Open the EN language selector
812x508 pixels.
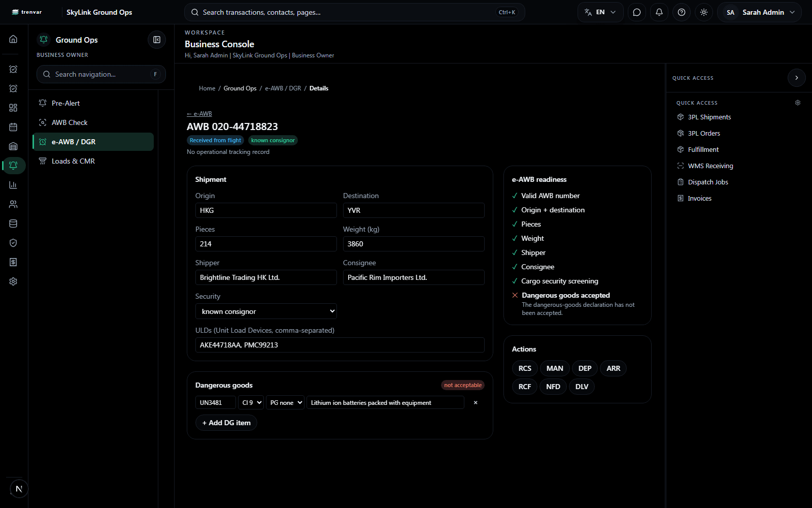pyautogui.click(x=600, y=12)
